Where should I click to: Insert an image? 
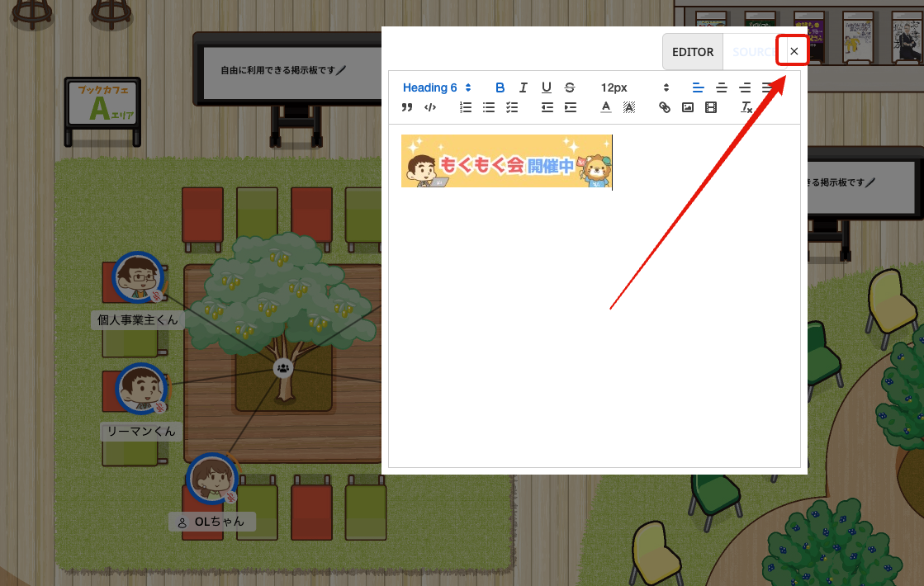click(x=687, y=107)
